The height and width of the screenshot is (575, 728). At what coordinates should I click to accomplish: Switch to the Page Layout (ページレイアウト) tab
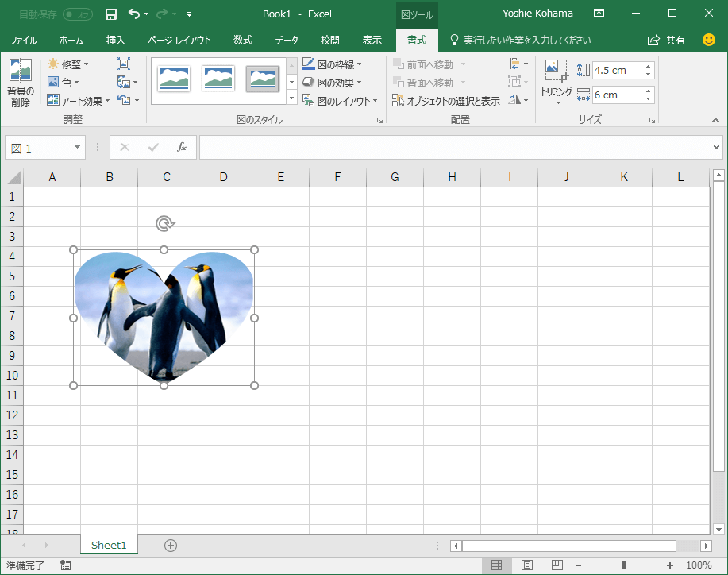[179, 41]
